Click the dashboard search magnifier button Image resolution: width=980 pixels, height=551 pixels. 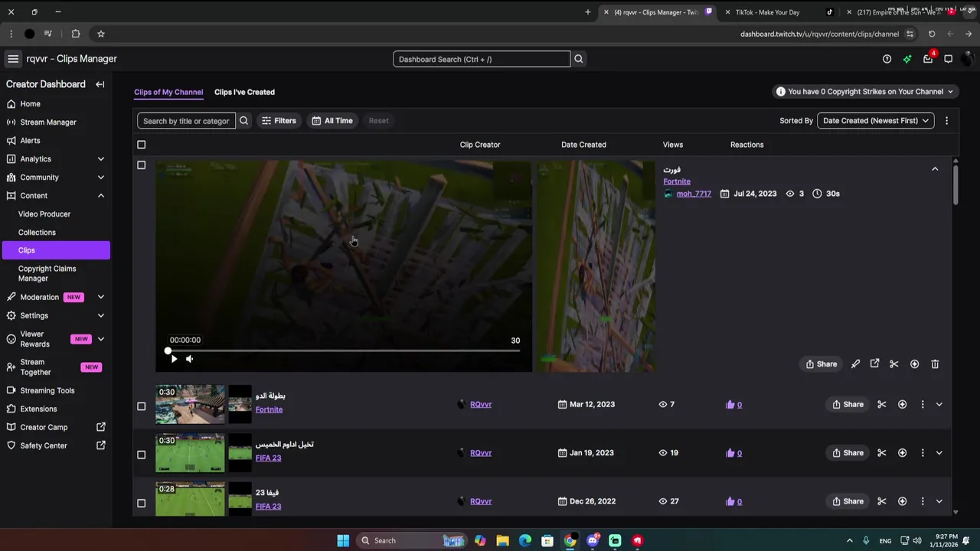(579, 59)
